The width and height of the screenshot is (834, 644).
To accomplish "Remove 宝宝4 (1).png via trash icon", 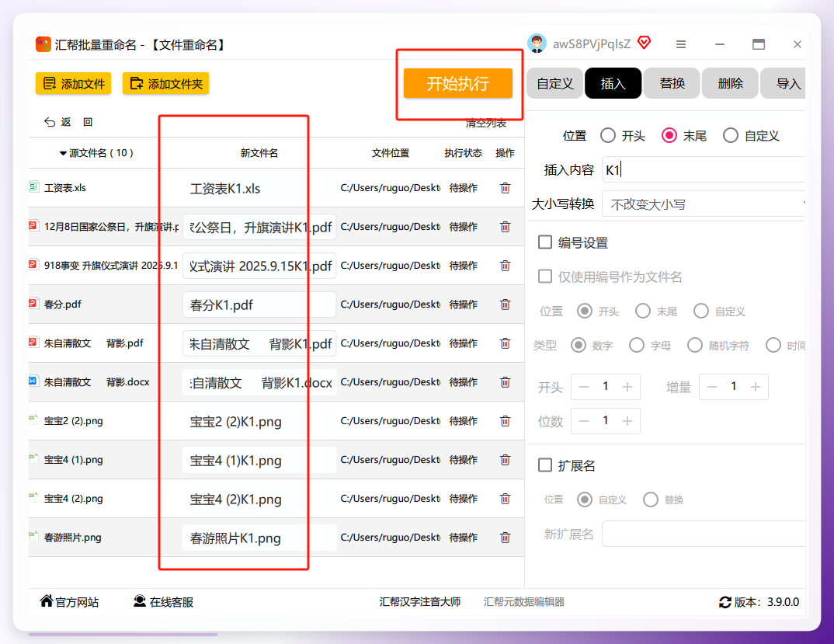I will [x=505, y=460].
